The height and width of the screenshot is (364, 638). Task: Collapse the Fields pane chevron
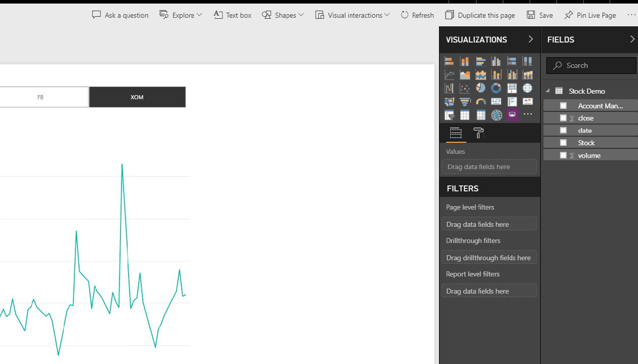(x=632, y=39)
